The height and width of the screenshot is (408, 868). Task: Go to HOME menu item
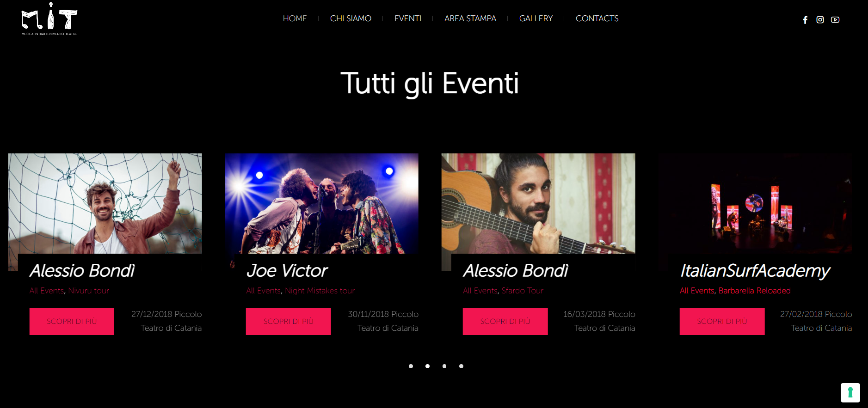[x=295, y=18]
